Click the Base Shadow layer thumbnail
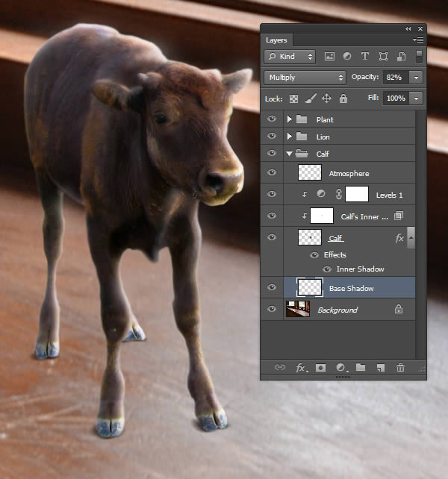The width and height of the screenshot is (448, 479). (x=309, y=287)
